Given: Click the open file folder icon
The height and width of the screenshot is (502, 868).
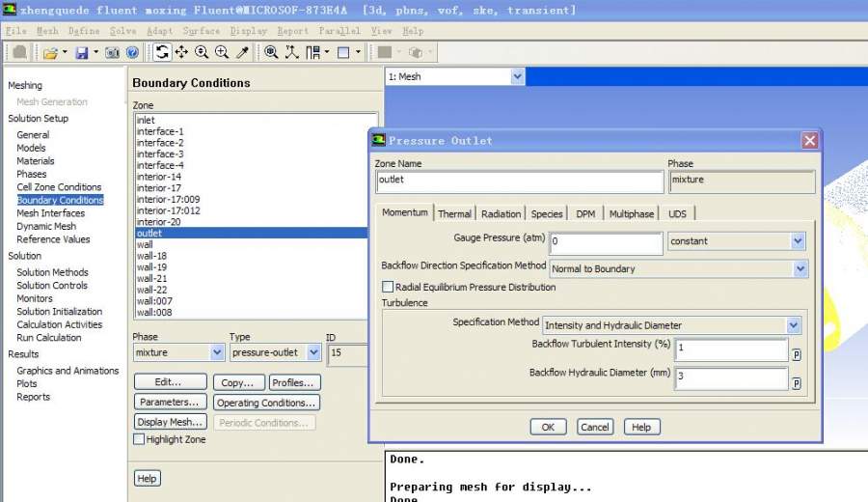Looking at the screenshot, I should point(49,52).
